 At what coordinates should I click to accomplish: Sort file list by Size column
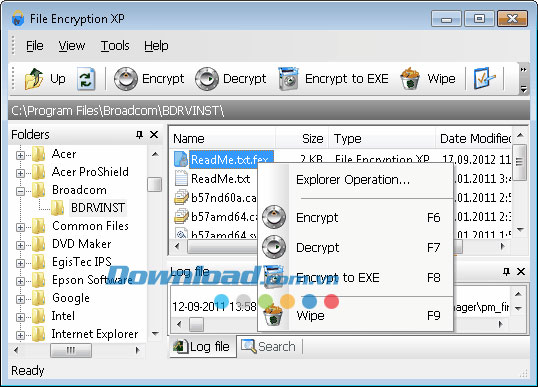coord(302,139)
